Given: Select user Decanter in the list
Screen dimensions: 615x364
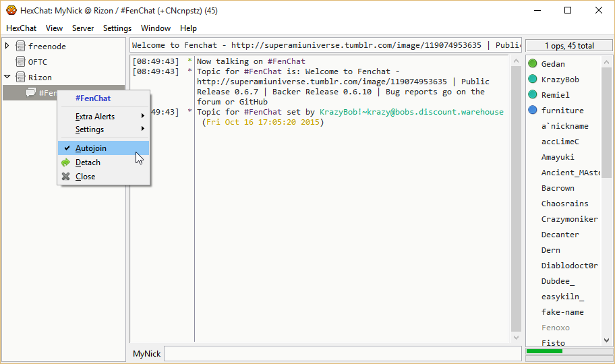Looking at the screenshot, I should [x=560, y=235].
